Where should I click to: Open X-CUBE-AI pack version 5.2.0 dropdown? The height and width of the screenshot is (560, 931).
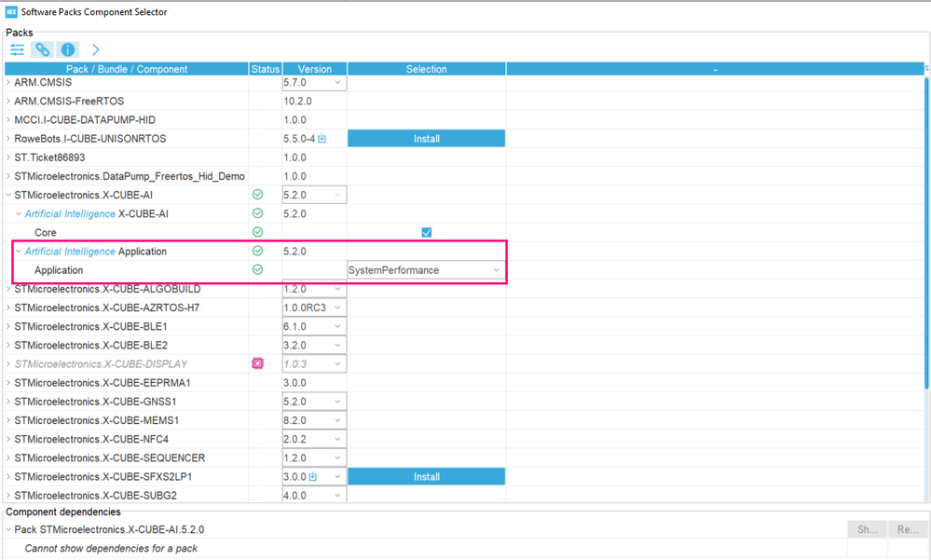click(x=314, y=195)
